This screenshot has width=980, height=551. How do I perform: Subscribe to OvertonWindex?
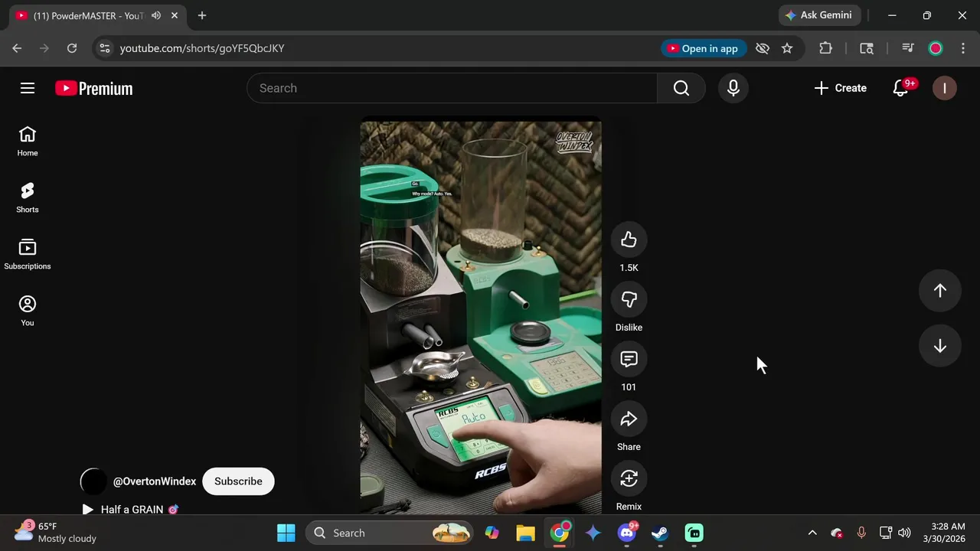[x=238, y=481]
